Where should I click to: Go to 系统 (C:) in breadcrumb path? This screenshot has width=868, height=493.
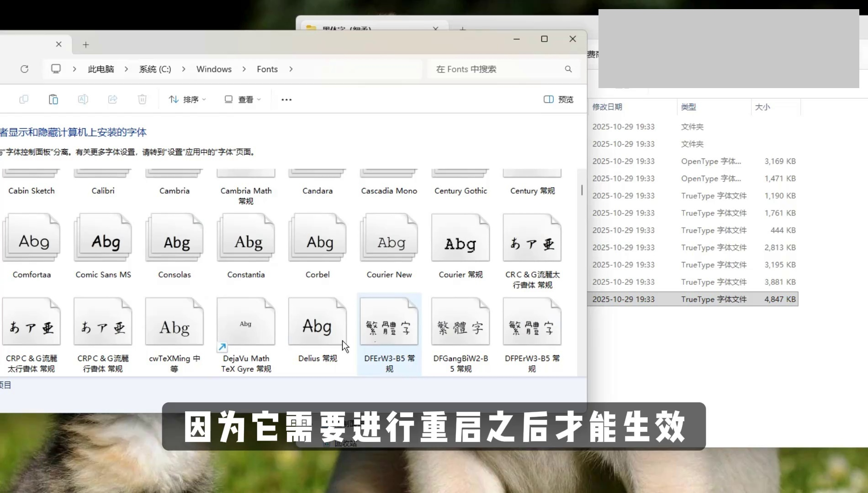coord(155,69)
